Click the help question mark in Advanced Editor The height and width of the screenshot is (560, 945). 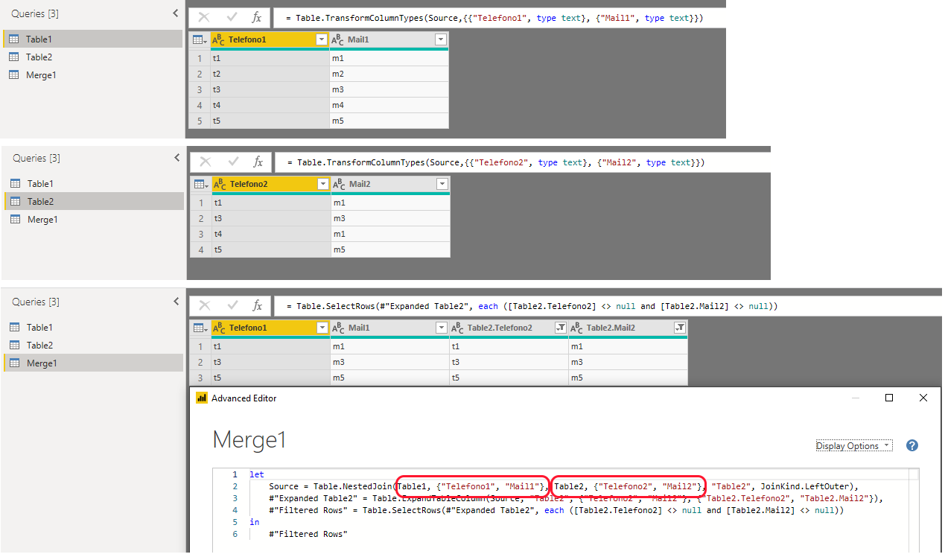(x=912, y=445)
